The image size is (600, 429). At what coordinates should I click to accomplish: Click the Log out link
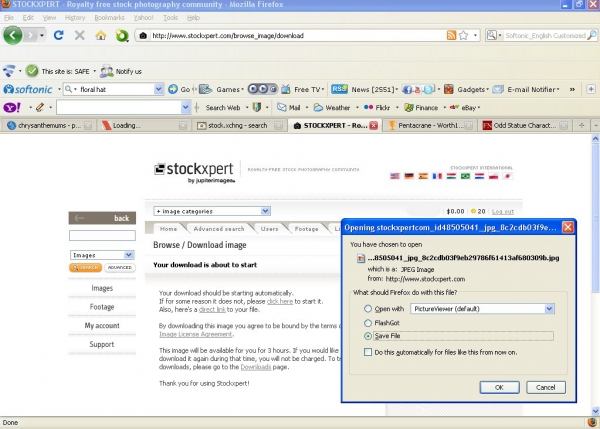503,211
